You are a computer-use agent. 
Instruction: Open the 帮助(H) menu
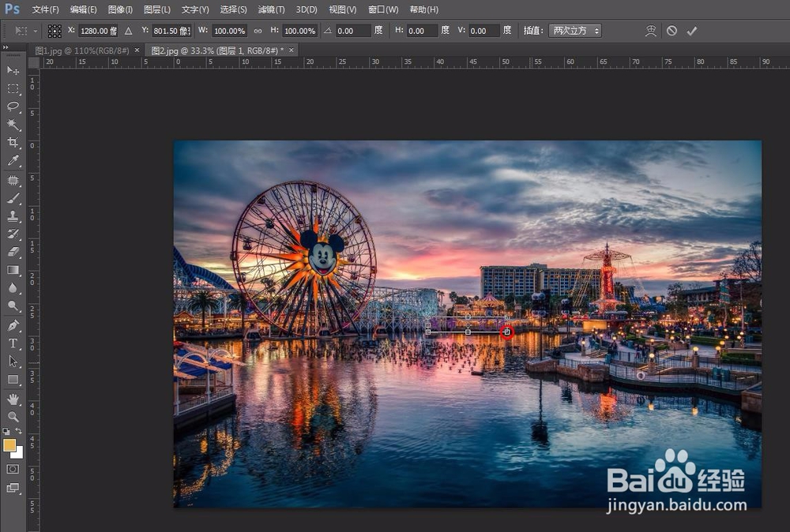[423, 9]
